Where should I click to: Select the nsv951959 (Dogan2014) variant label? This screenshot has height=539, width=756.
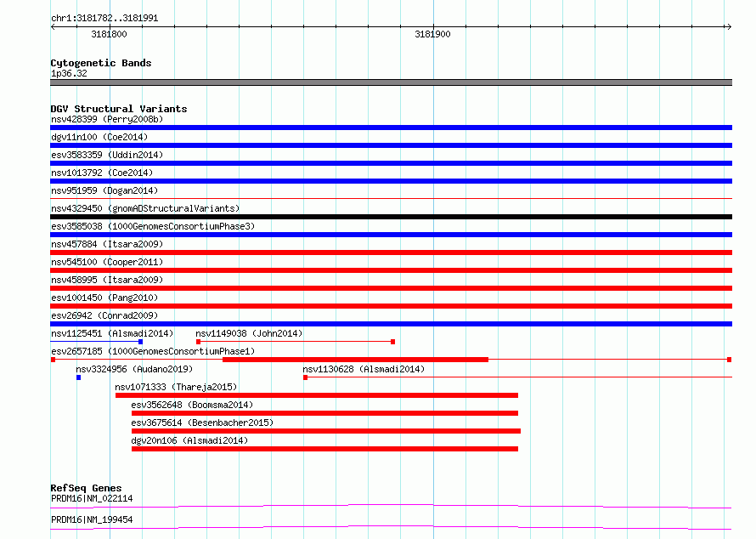104,190
